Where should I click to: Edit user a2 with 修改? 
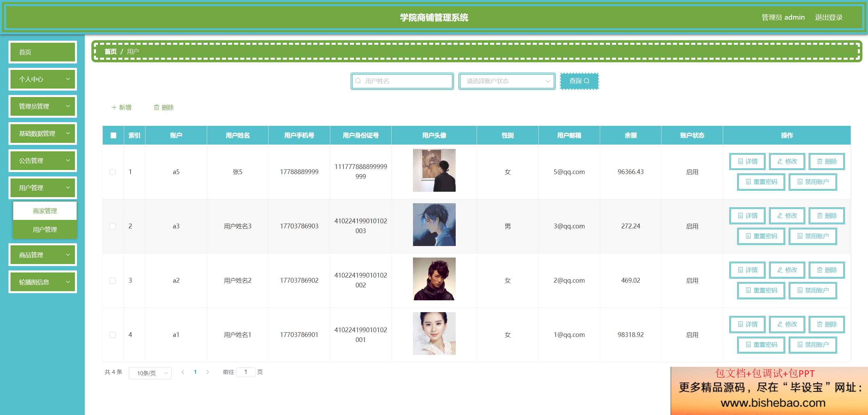[x=787, y=270]
